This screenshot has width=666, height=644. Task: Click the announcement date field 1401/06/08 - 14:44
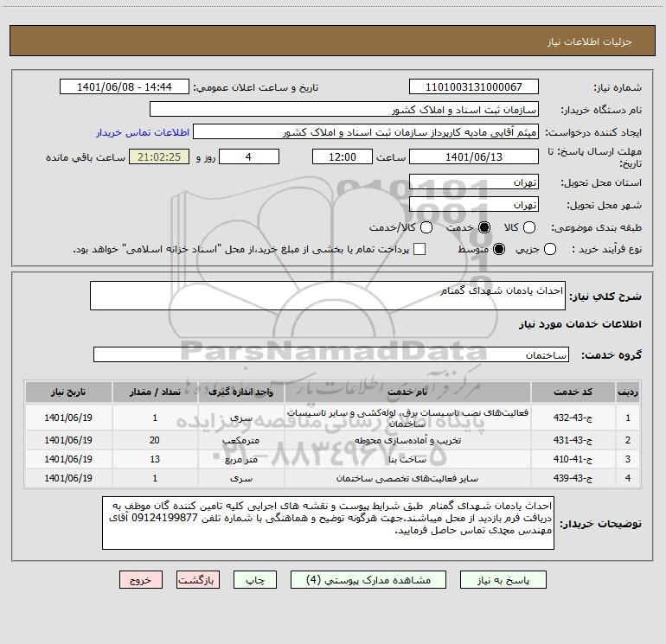tap(125, 86)
